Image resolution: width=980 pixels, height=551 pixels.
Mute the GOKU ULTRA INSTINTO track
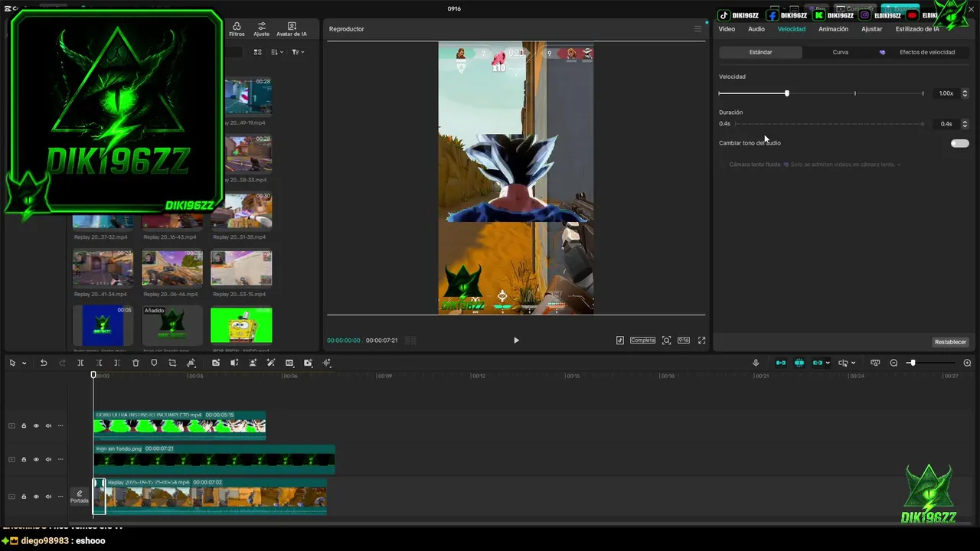tap(48, 425)
